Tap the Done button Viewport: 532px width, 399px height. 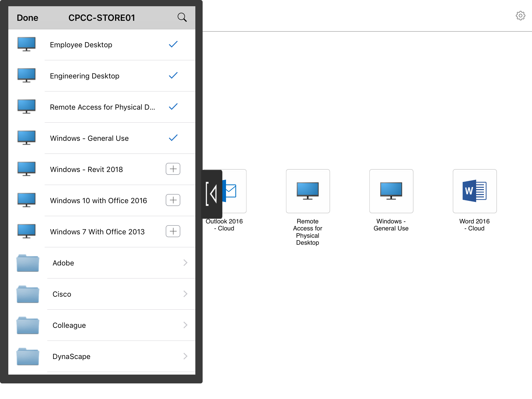point(27,18)
